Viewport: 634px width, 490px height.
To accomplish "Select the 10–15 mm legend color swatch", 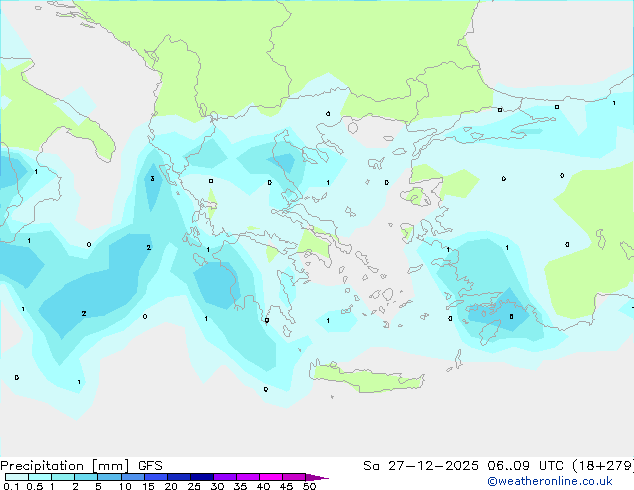I will click(x=132, y=477).
